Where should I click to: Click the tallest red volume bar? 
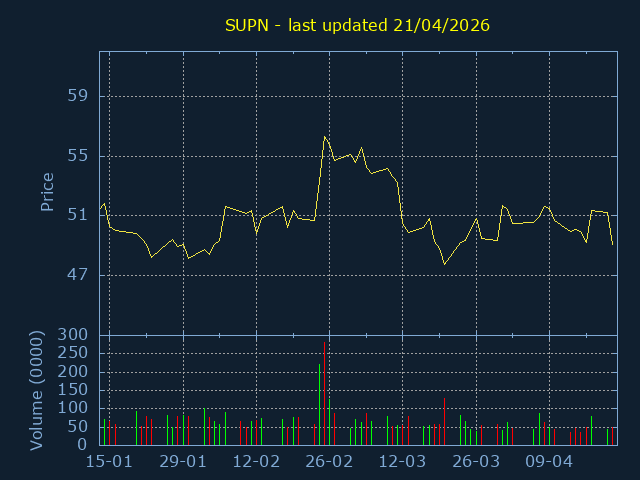coord(325,392)
